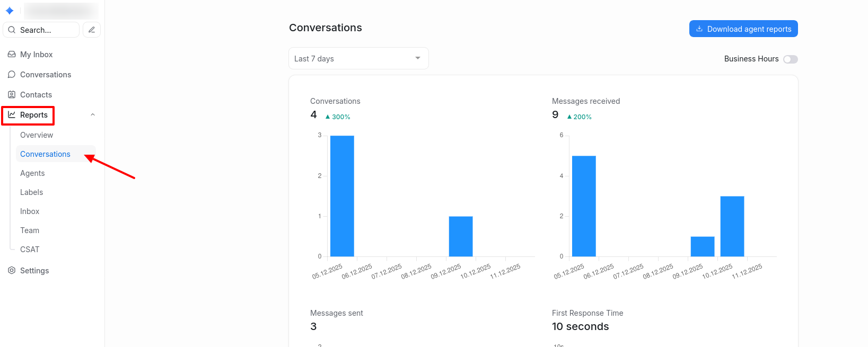The height and width of the screenshot is (347, 868).
Task: Click the magnifier icon in search box
Action: coord(12,30)
